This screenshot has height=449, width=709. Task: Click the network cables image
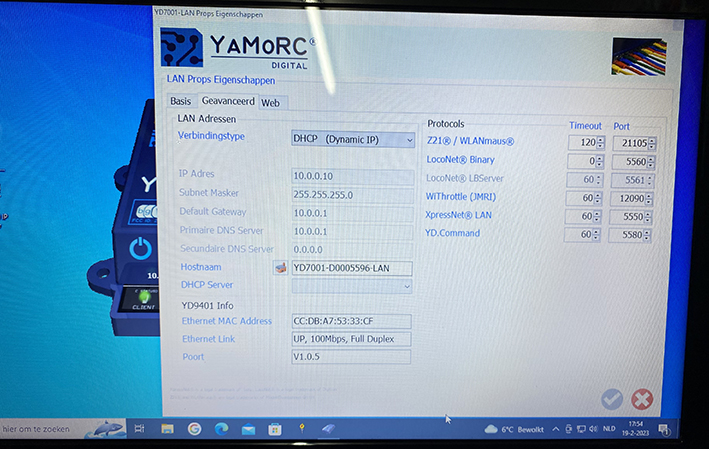coord(639,57)
